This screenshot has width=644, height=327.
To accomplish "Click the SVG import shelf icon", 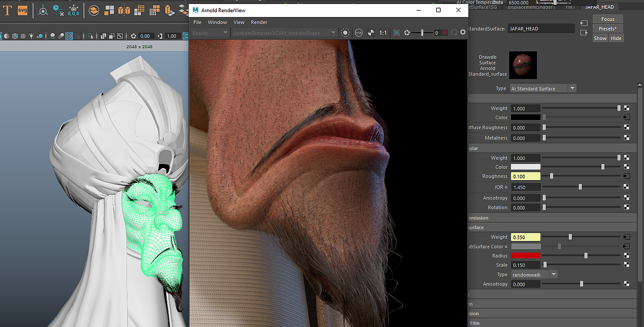I will 23,10.
